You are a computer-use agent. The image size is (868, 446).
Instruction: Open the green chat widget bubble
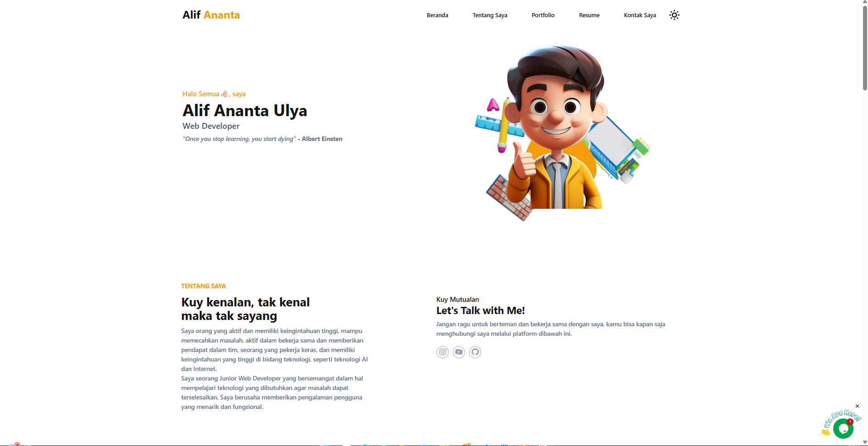point(843,429)
